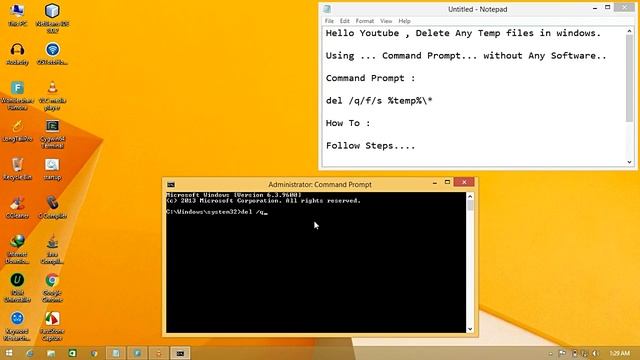This screenshot has width=640, height=360.
Task: Open the Notepad Format menu
Action: point(364,21)
